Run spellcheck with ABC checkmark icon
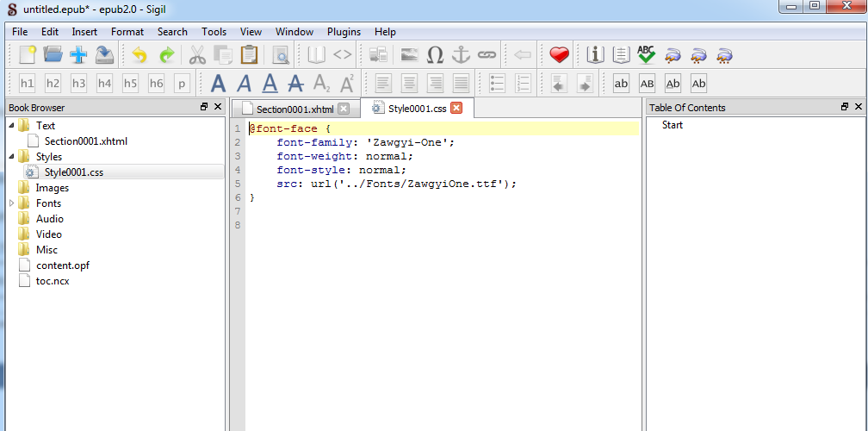 [x=646, y=55]
